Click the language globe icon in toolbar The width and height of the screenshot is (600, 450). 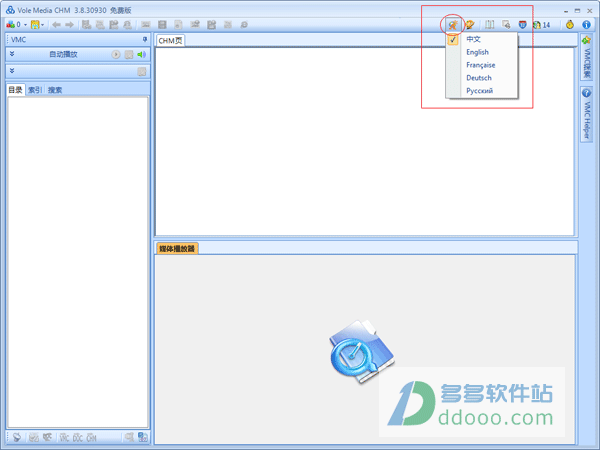(x=453, y=25)
